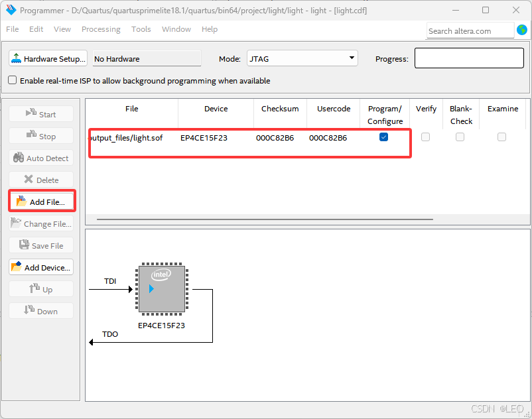The height and width of the screenshot is (419, 532).
Task: Open the Mode JTAG dropdown
Action: [x=302, y=58]
